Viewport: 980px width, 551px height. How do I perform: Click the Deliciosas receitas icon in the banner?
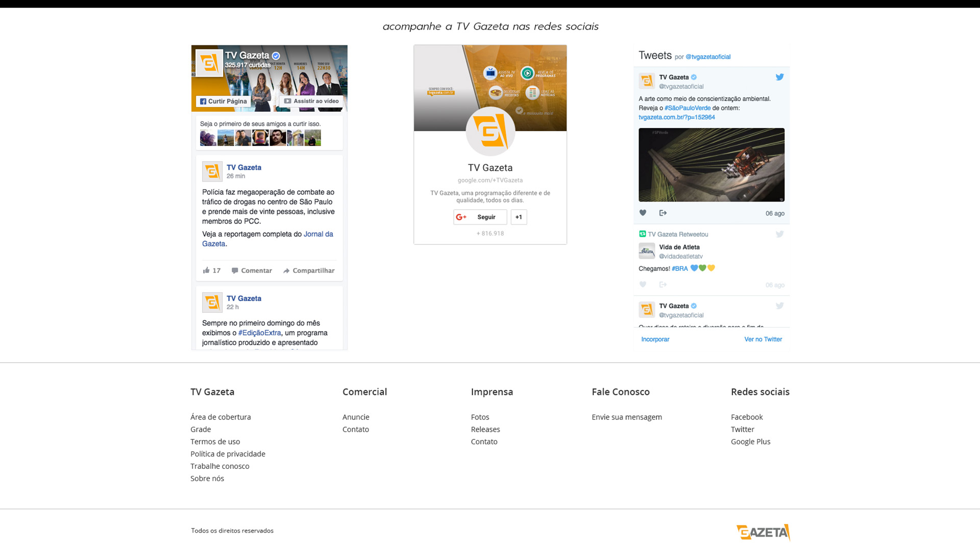[496, 93]
